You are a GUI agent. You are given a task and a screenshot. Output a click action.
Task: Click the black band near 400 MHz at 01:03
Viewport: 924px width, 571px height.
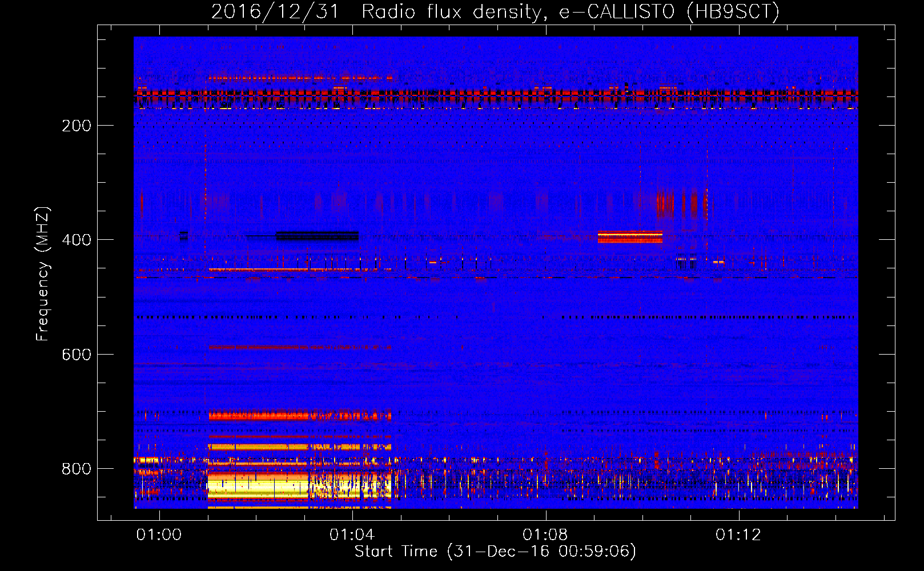click(x=317, y=236)
